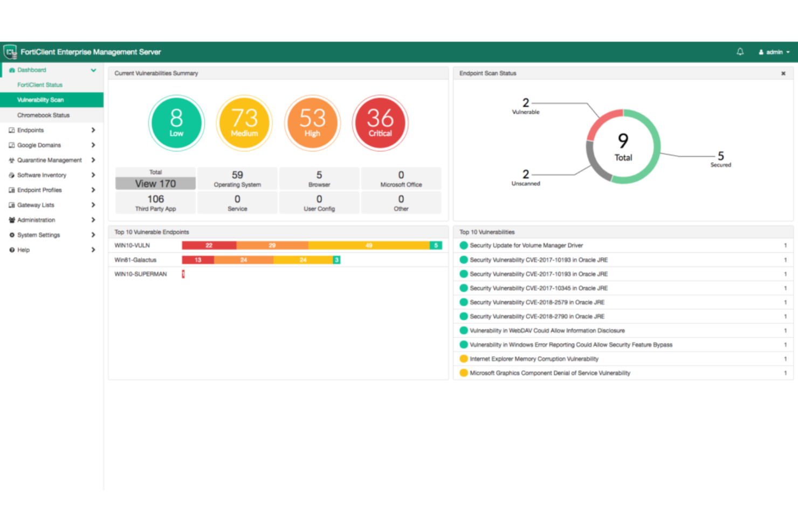This screenshot has width=798, height=532.
Task: Click the Endpoint Profiles icon
Action: pos(12,190)
